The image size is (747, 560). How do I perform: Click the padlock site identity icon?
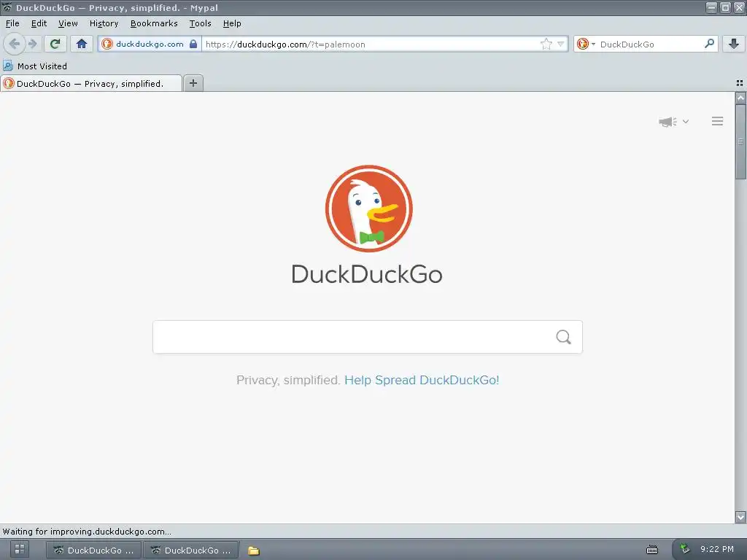coord(193,44)
